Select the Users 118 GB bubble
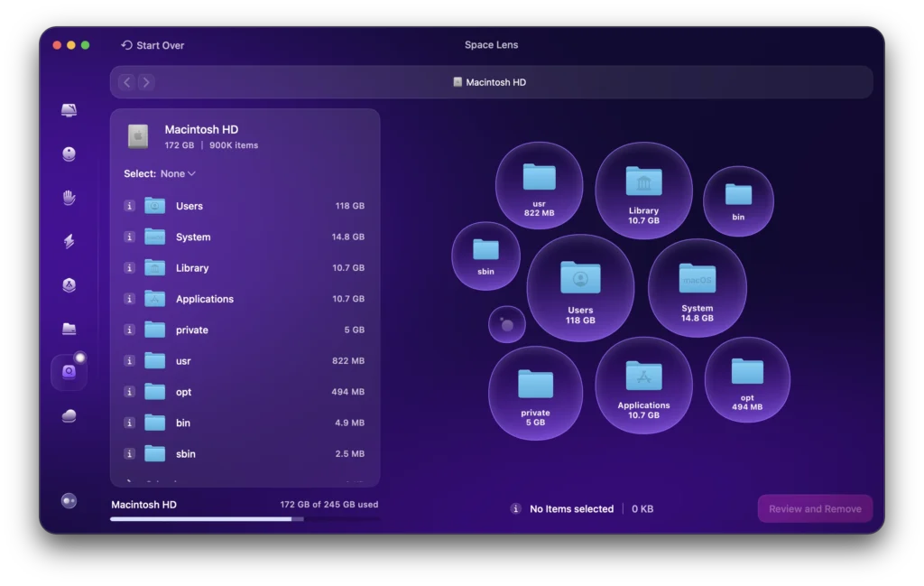The image size is (924, 586). click(581, 287)
